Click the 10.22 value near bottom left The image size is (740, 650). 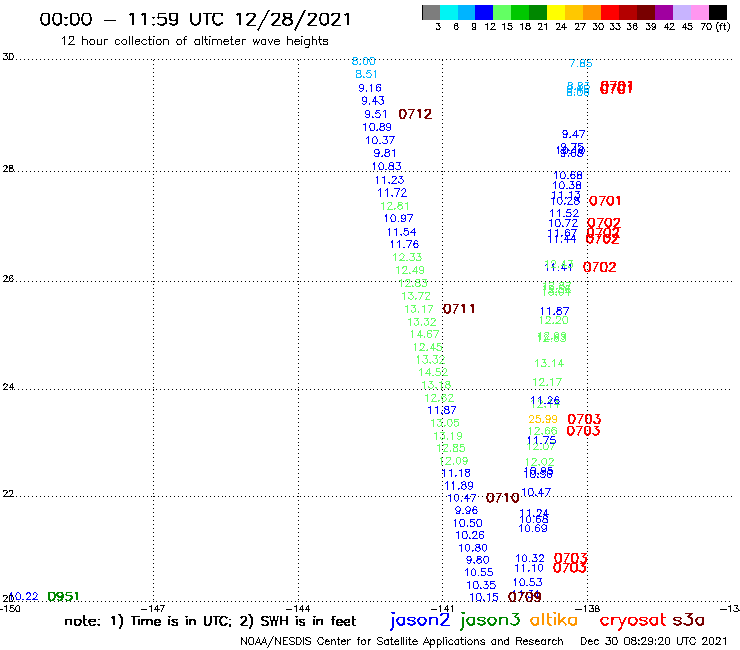(x=24, y=597)
